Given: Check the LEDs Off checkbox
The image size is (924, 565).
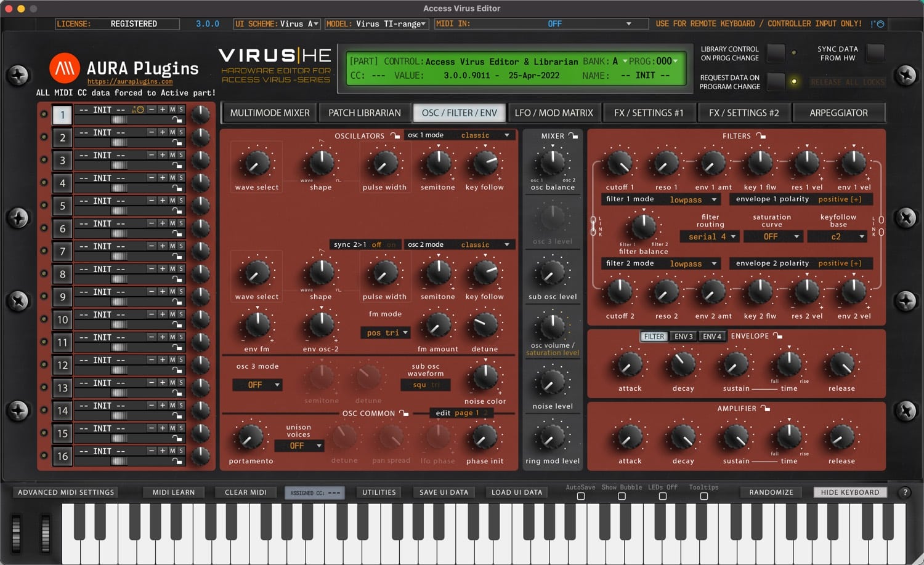Looking at the screenshot, I should 663,497.
